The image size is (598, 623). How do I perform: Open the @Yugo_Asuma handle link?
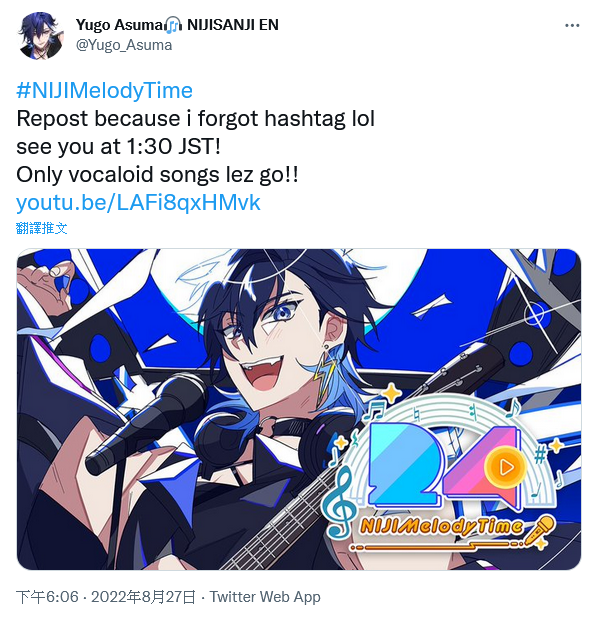124,45
